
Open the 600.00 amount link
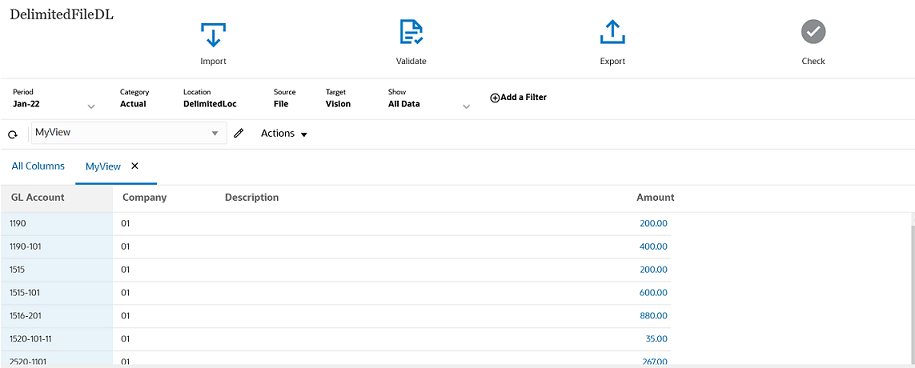(x=654, y=293)
